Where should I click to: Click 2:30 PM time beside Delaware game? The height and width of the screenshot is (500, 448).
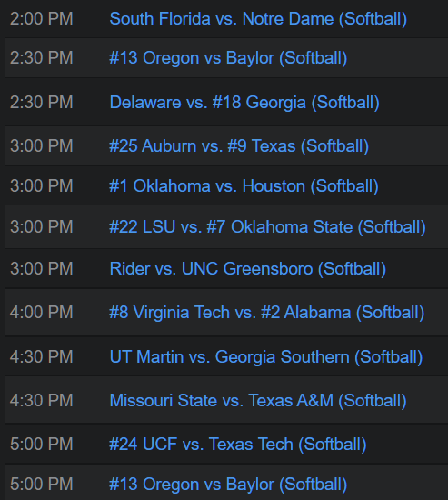(42, 103)
